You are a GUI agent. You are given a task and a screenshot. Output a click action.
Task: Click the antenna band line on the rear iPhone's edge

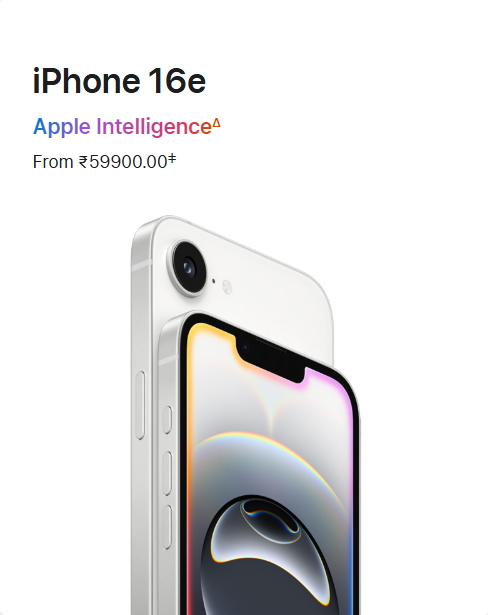coord(141,267)
